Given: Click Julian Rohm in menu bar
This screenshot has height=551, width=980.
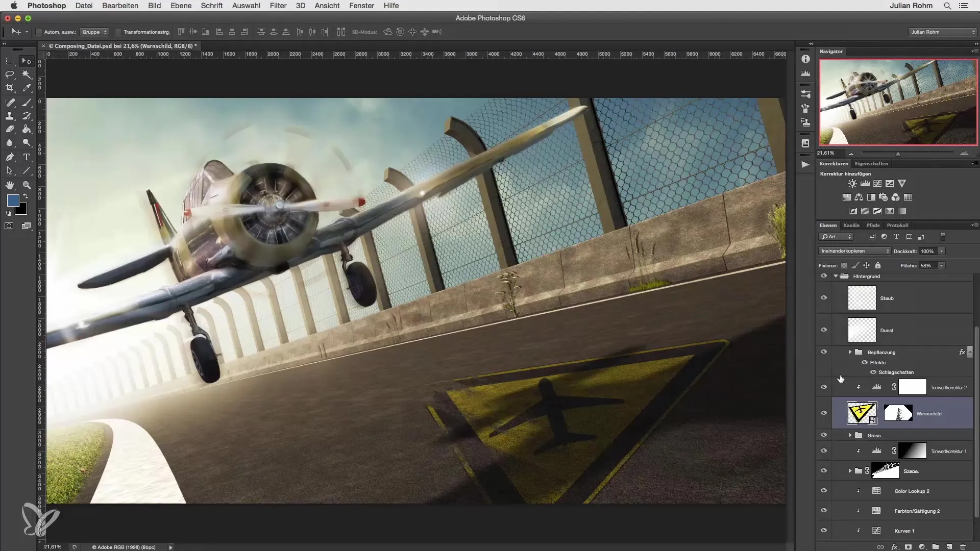Looking at the screenshot, I should point(911,6).
